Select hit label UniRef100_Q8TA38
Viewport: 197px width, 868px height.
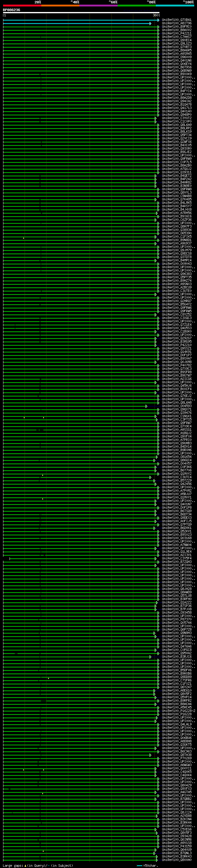pyautogui.click(x=177, y=755)
